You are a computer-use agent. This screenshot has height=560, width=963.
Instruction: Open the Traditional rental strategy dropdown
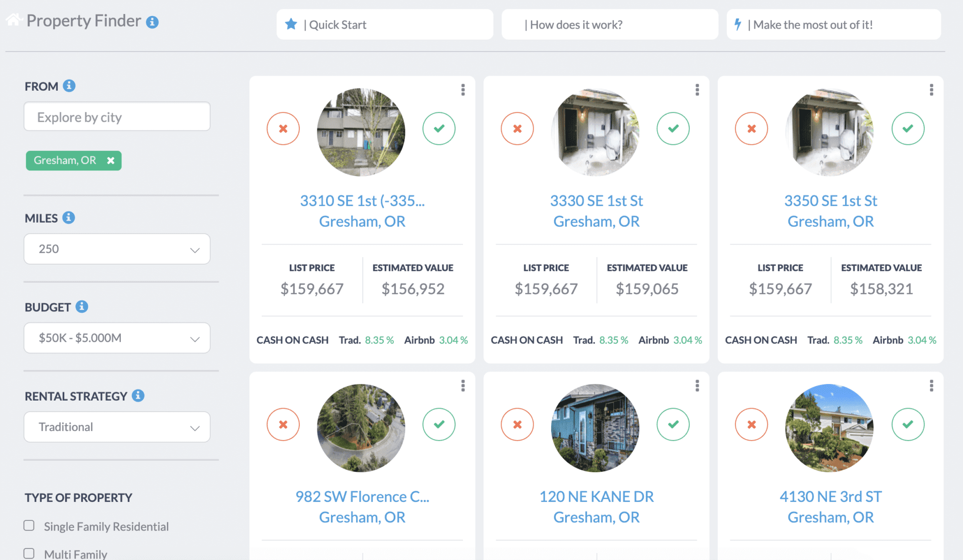tap(116, 427)
